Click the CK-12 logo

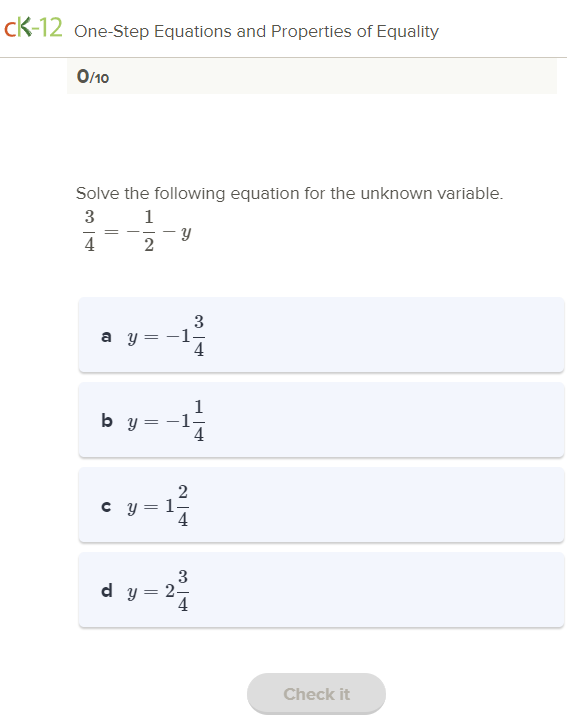pyautogui.click(x=33, y=28)
